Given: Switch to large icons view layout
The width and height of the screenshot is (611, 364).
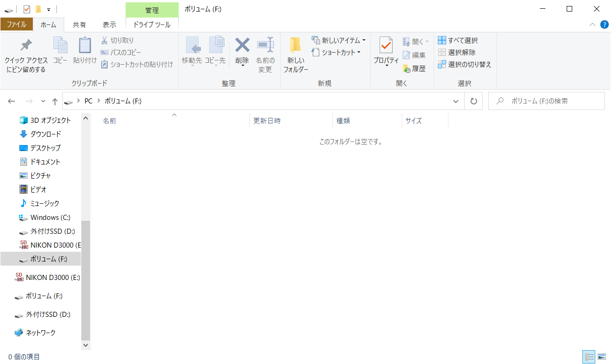Looking at the screenshot, I should coord(601,357).
